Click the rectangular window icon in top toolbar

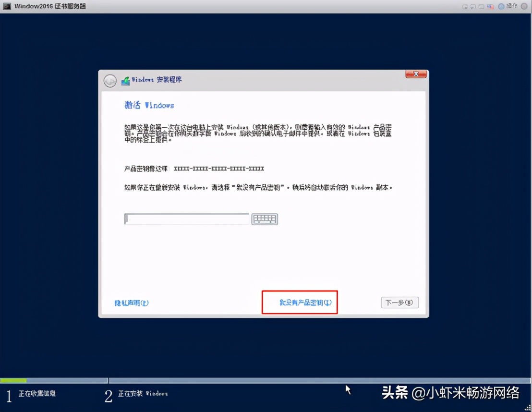482,7
